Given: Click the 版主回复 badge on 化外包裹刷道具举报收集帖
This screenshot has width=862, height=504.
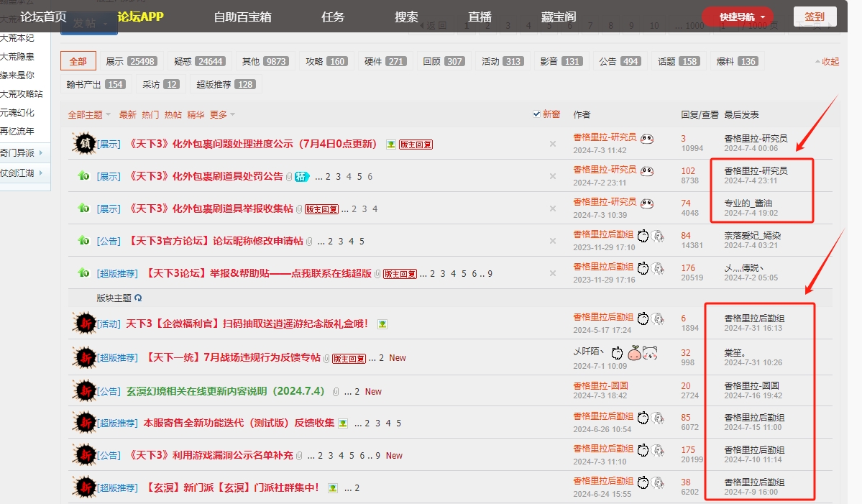Looking at the screenshot, I should tap(322, 209).
